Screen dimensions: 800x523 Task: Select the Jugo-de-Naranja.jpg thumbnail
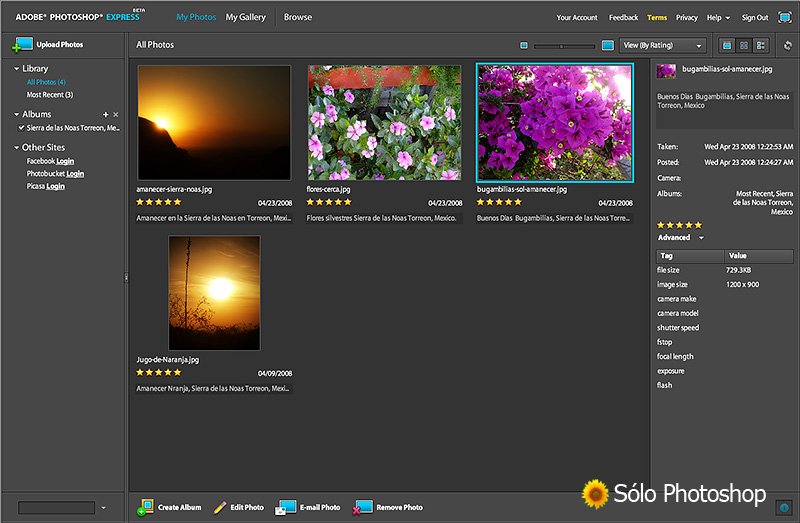point(214,293)
